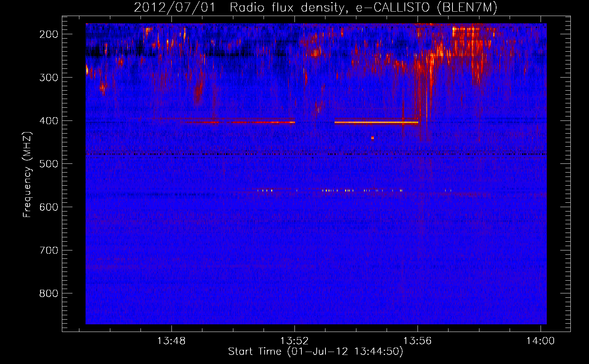Click the 13:48 time tick label

coord(171,341)
